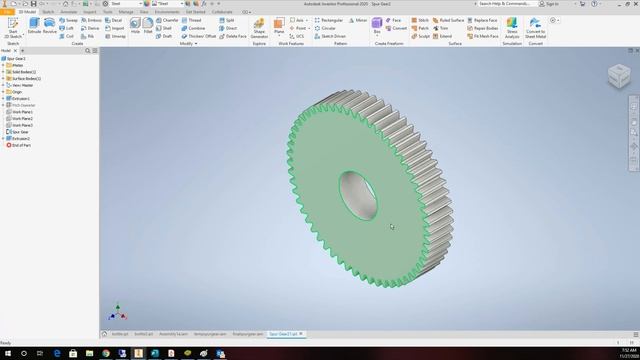Select the Mirror tool
The width and height of the screenshot is (640, 360).
tap(358, 20)
